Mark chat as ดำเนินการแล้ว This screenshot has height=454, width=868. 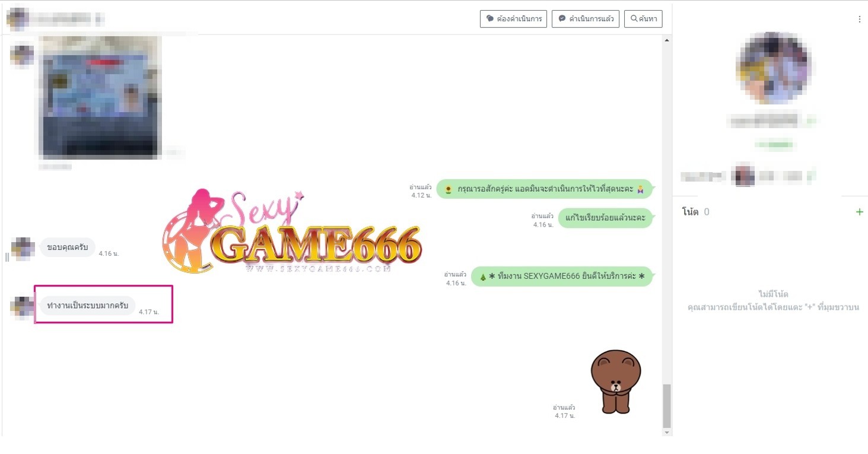585,19
